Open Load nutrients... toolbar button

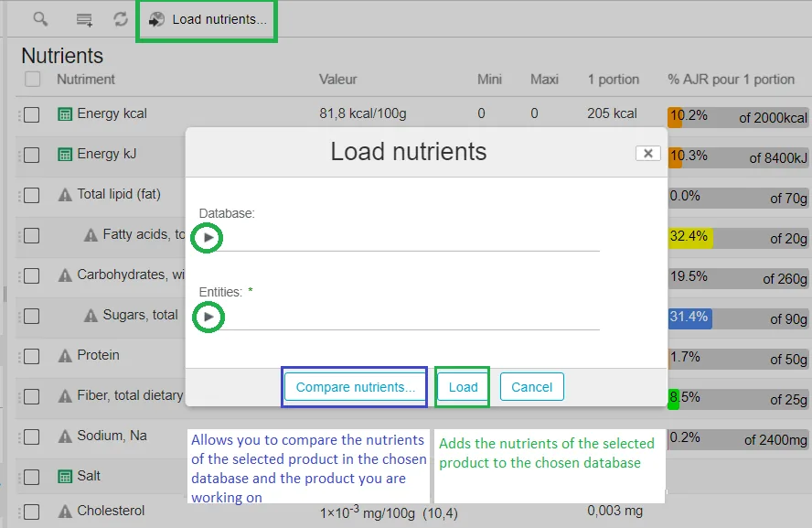click(x=208, y=20)
